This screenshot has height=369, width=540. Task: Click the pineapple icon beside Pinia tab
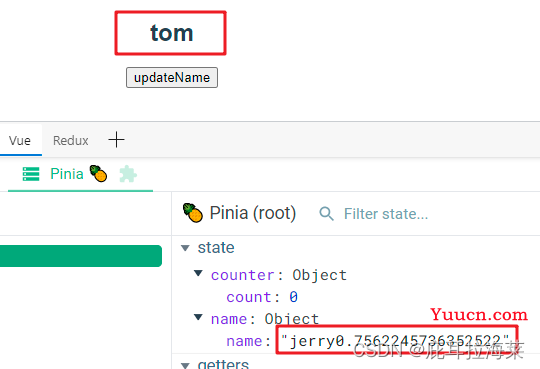(98, 174)
